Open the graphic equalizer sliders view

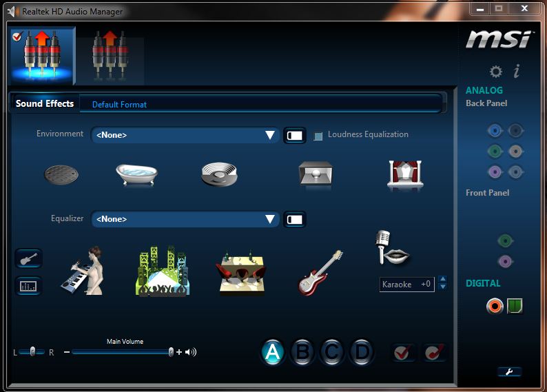click(x=29, y=287)
